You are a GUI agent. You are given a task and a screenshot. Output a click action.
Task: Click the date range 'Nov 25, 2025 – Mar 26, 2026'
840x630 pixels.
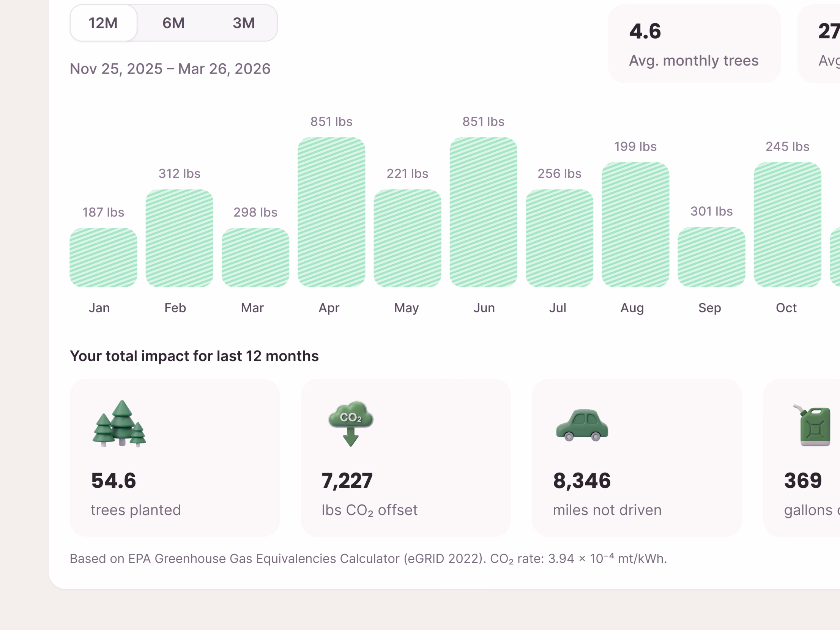[170, 69]
